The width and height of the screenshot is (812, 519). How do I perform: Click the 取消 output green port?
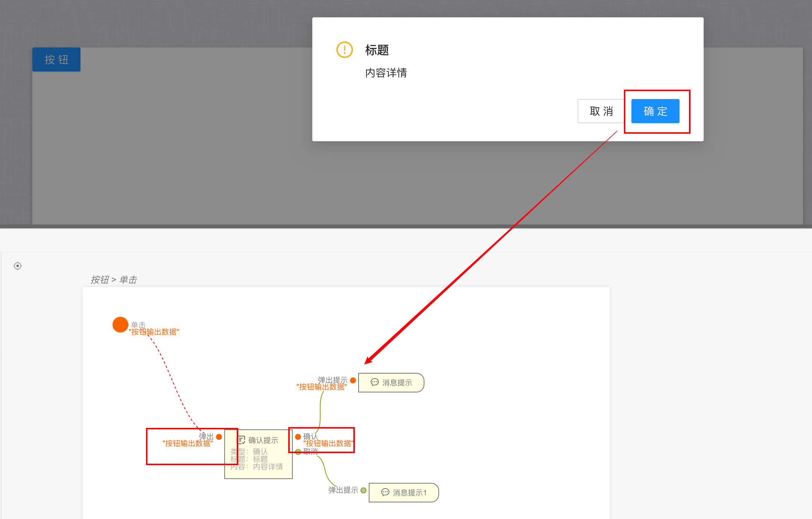point(298,452)
